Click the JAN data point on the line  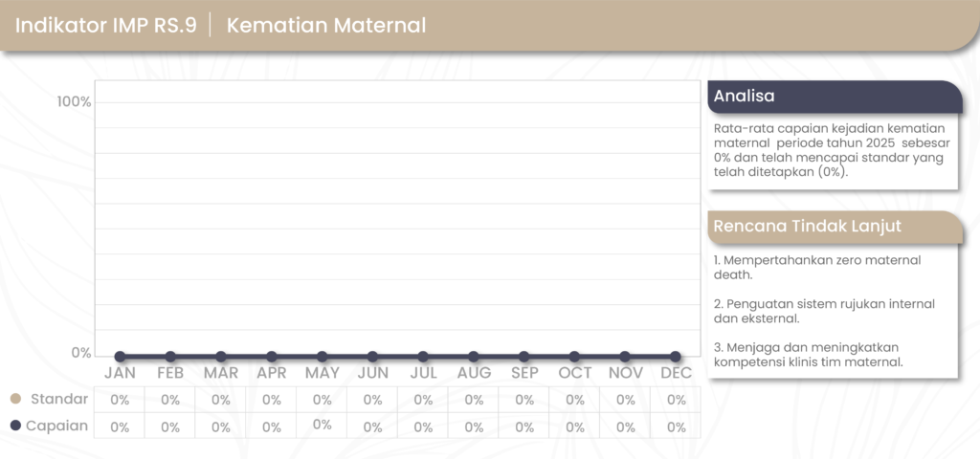pyautogui.click(x=120, y=357)
